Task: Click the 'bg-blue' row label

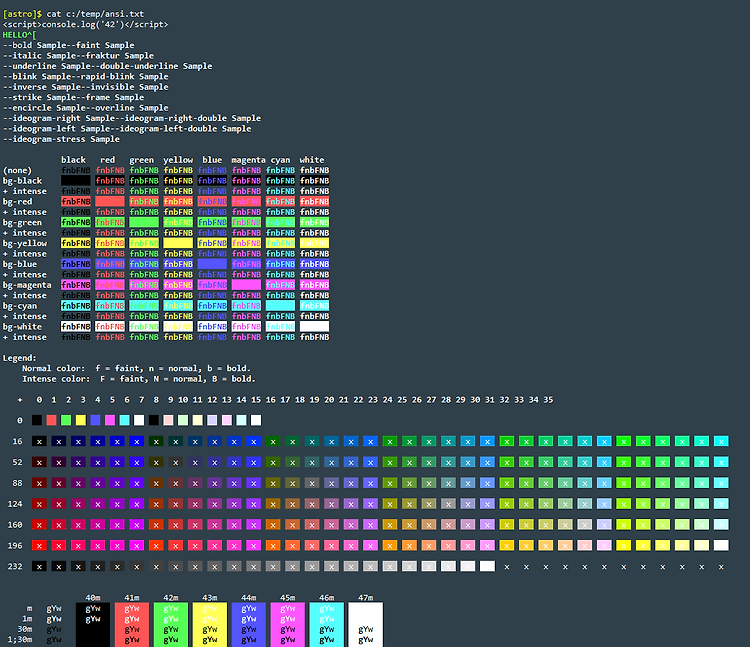Action: [x=20, y=264]
